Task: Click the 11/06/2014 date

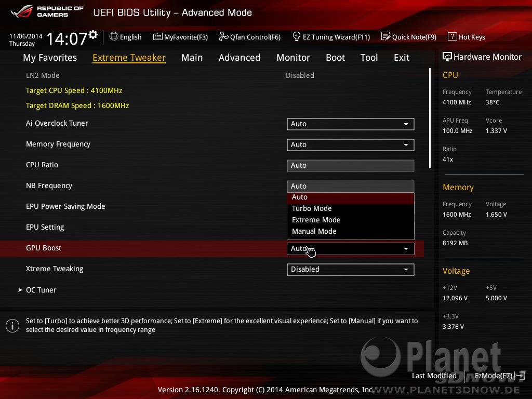Action: tap(26, 36)
